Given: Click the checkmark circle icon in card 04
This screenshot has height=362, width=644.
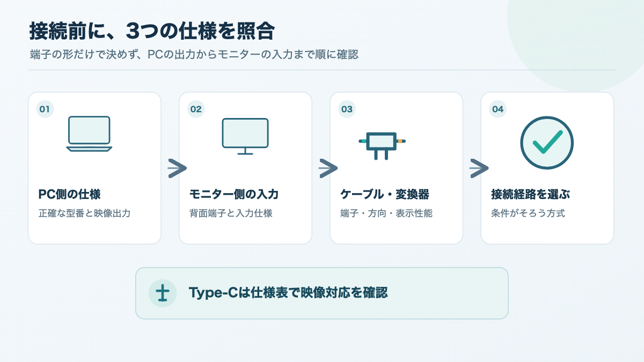Looking at the screenshot, I should click(547, 143).
